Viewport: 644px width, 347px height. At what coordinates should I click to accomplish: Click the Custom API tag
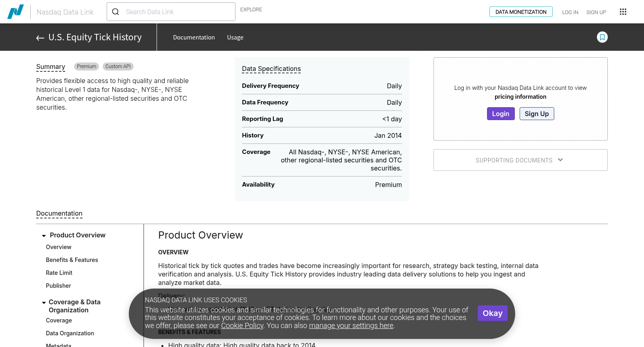(x=118, y=66)
